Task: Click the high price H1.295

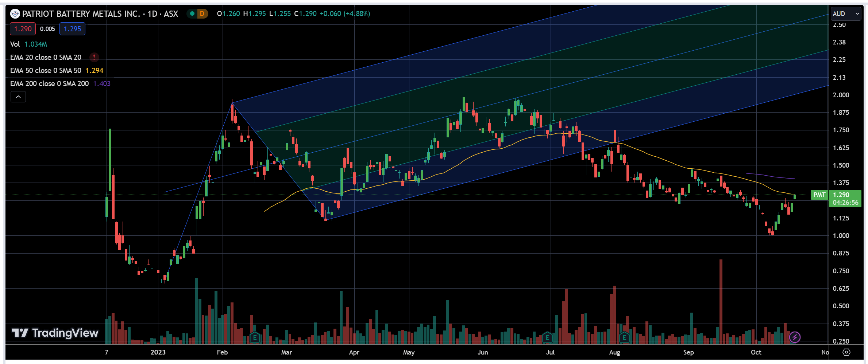Action: (x=254, y=14)
